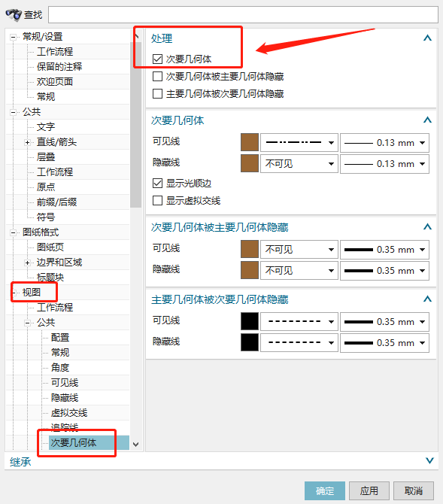This screenshot has width=443, height=504.
Task: Click the 确定 button
Action: click(x=325, y=490)
